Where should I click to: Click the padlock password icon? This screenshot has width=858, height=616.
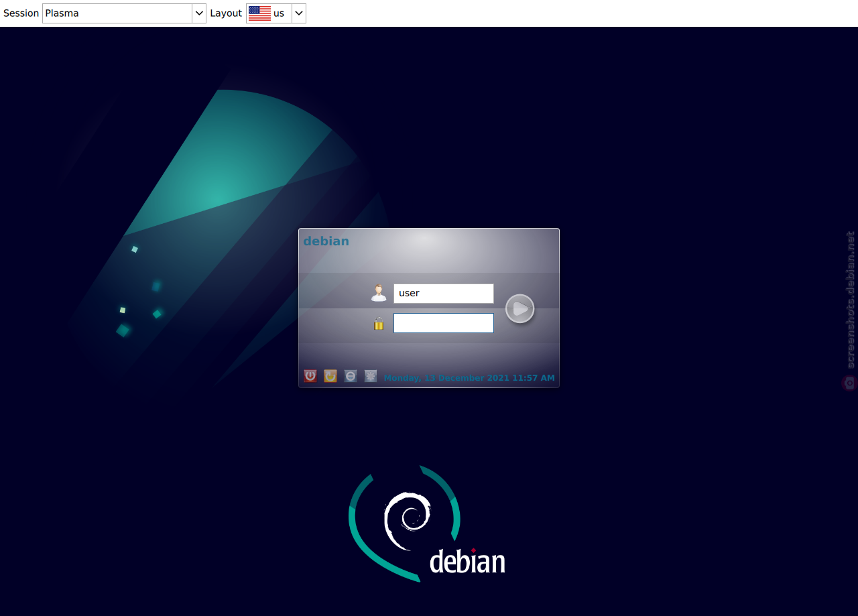coord(379,324)
